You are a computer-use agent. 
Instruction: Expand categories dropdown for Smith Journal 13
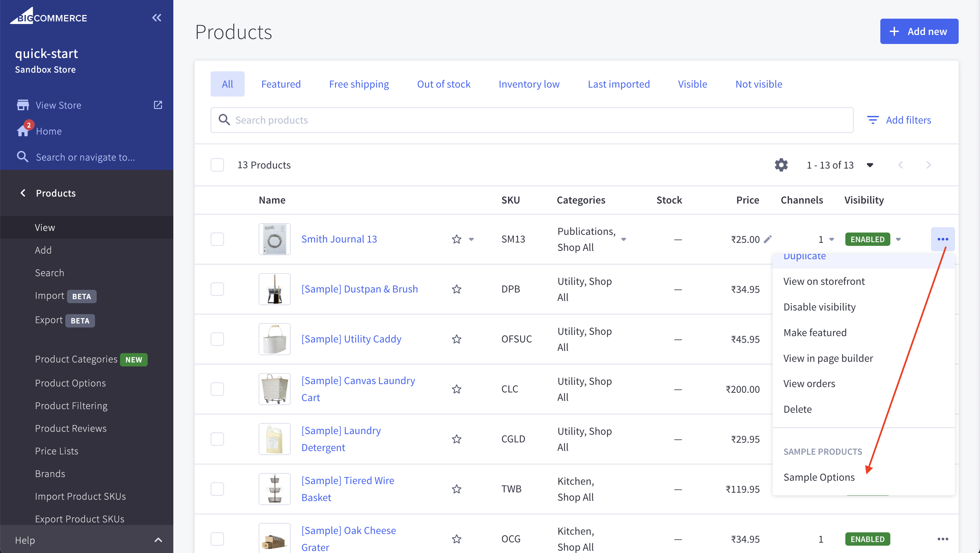624,239
